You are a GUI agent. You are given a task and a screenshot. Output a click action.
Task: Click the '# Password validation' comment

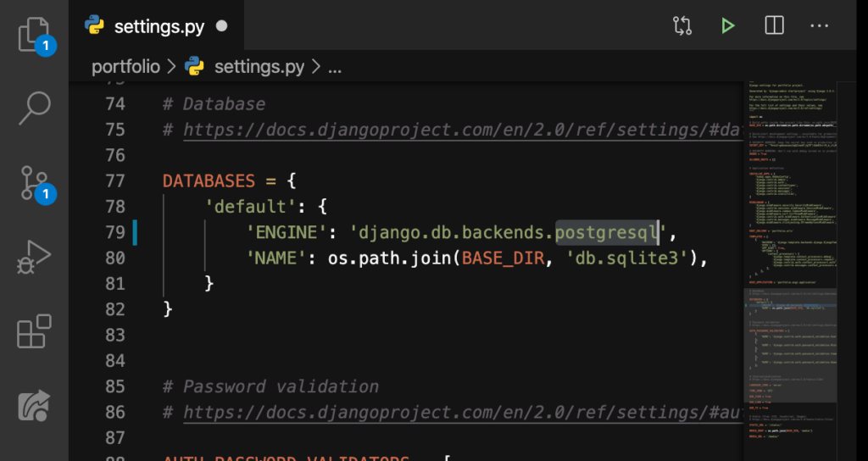click(270, 386)
